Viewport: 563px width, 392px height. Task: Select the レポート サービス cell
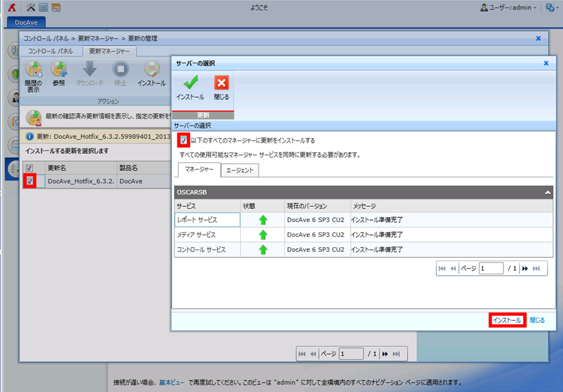208,220
